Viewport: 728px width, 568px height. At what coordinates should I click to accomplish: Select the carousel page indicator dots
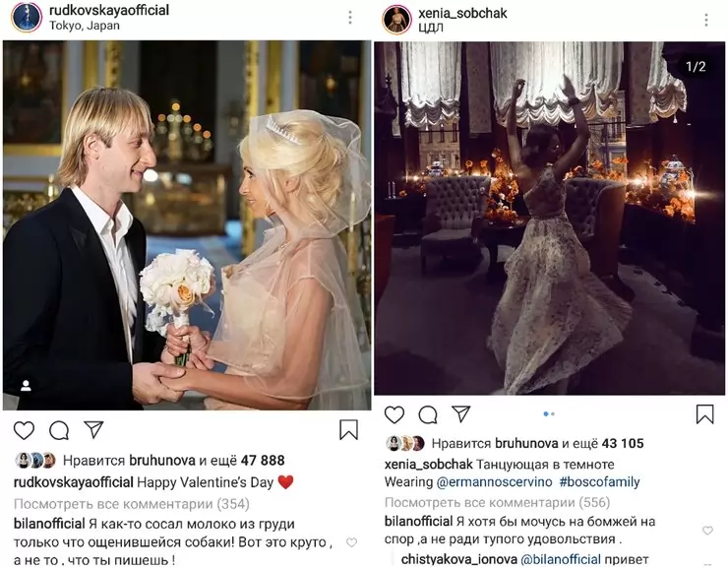point(549,413)
